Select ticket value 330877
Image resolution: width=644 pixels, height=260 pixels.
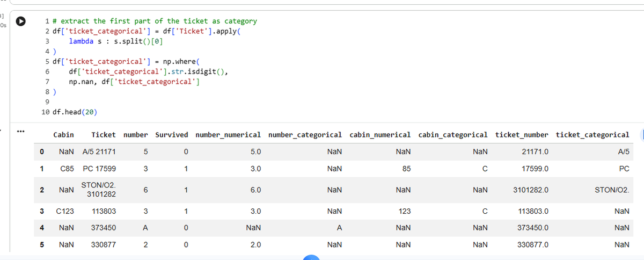click(104, 244)
